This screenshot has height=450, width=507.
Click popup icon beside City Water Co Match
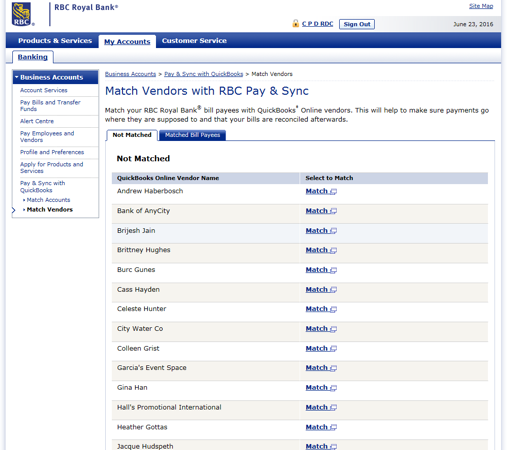(x=333, y=329)
